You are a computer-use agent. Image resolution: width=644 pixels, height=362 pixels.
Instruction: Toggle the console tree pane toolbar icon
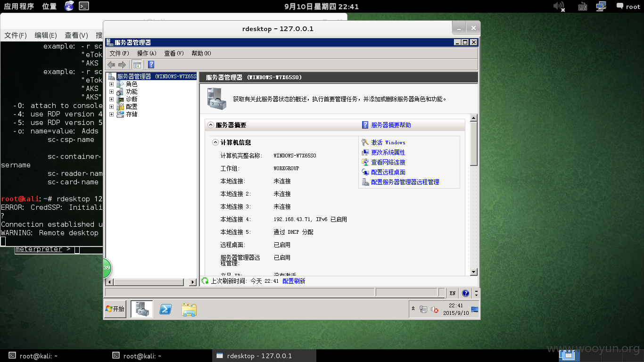point(137,65)
